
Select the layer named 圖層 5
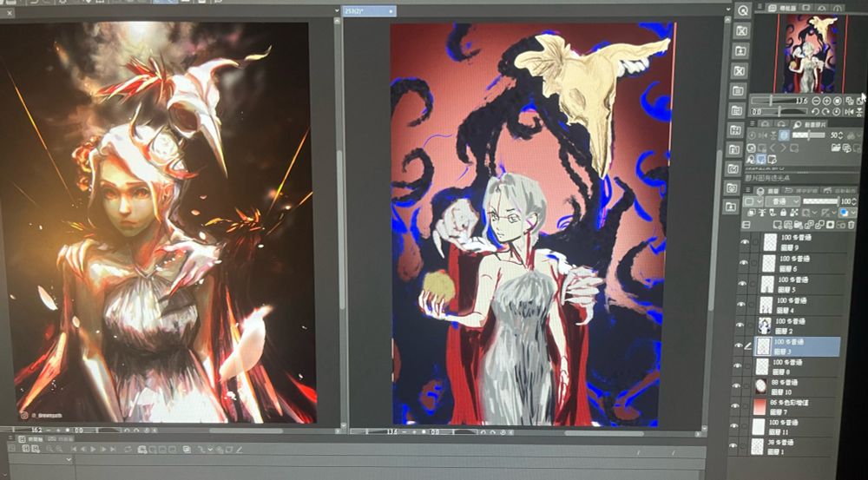tap(797, 284)
